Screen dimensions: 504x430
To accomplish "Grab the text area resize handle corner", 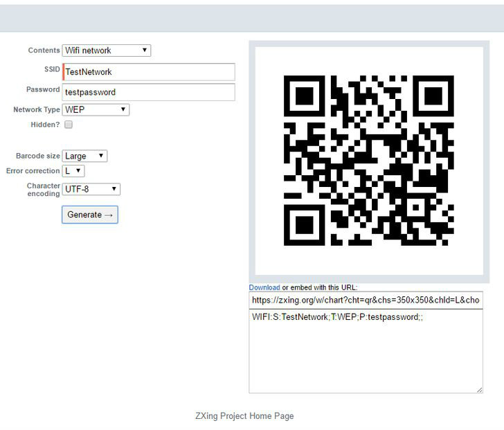I will (x=480, y=390).
